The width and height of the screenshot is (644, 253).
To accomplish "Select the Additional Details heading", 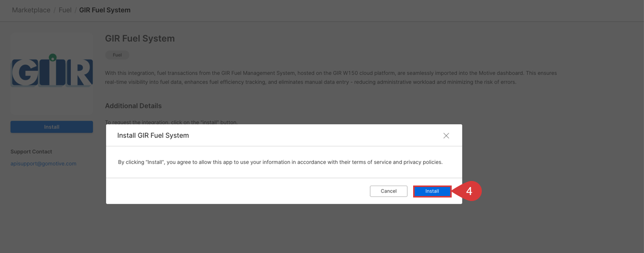I will [133, 106].
